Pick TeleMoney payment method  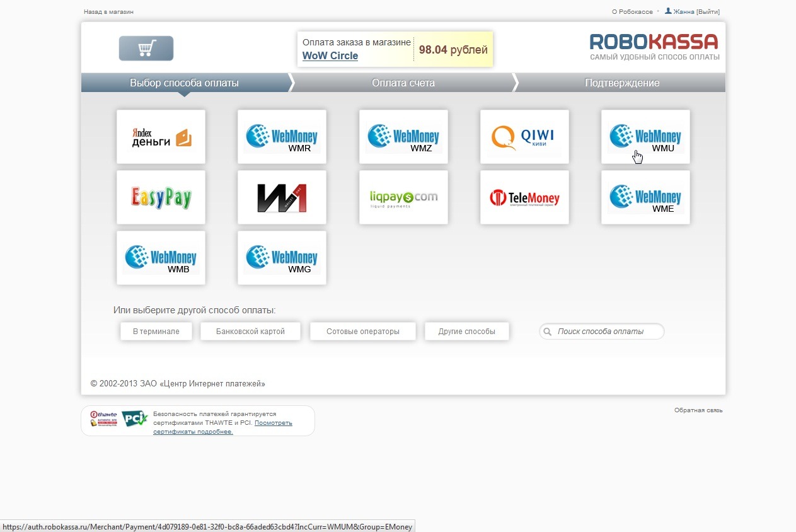pyautogui.click(x=524, y=197)
